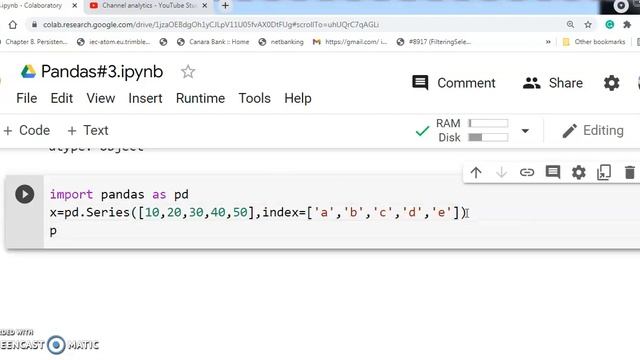This screenshot has height=360, width=640.
Task: Mirror cell in tab icon
Action: pos(604,172)
